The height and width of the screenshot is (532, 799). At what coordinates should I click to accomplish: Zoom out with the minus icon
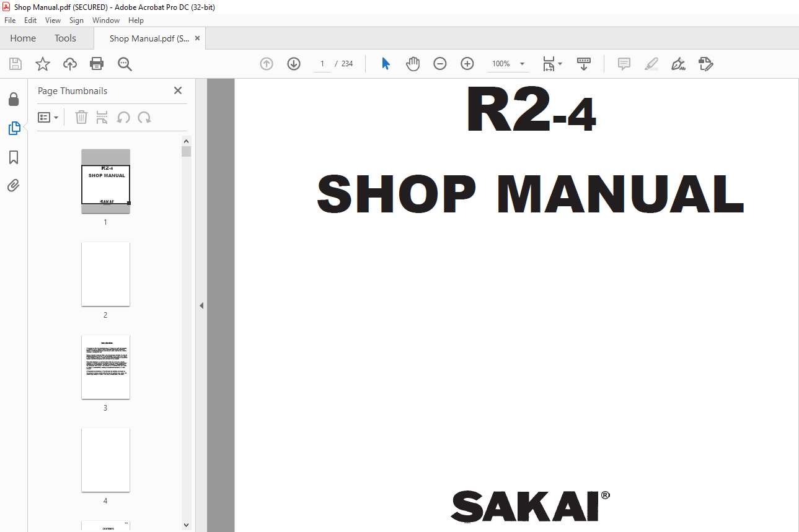tap(440, 64)
